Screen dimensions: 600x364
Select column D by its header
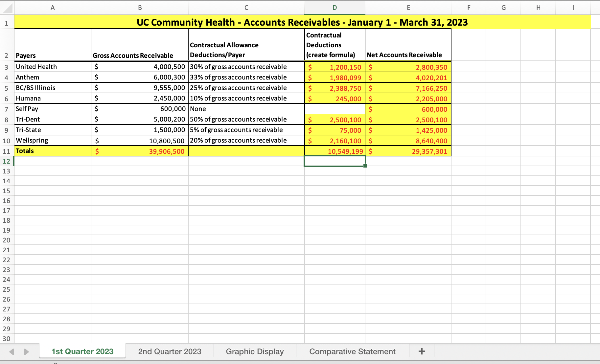coord(334,7)
